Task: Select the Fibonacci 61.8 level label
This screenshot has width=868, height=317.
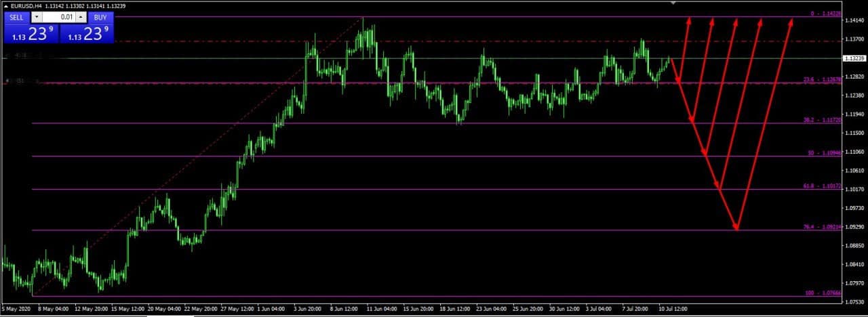Action: pos(822,186)
